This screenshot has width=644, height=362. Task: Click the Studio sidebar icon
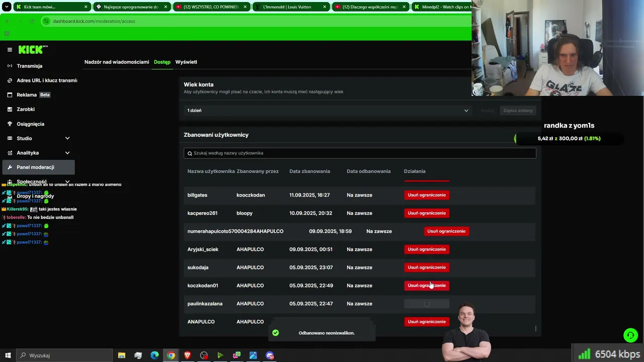10,138
